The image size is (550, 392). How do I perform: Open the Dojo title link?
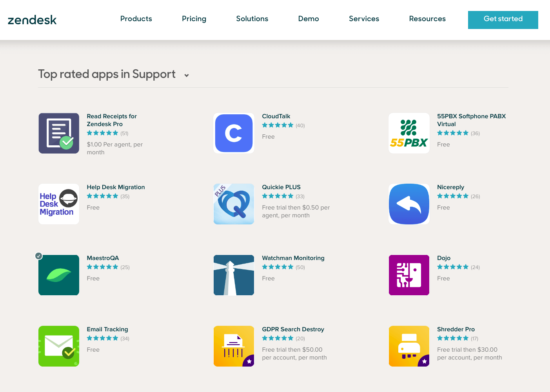point(444,258)
